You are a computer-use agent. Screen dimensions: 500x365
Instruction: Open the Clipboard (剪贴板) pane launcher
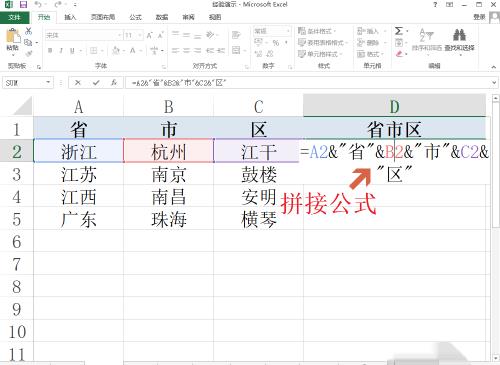tap(39, 67)
